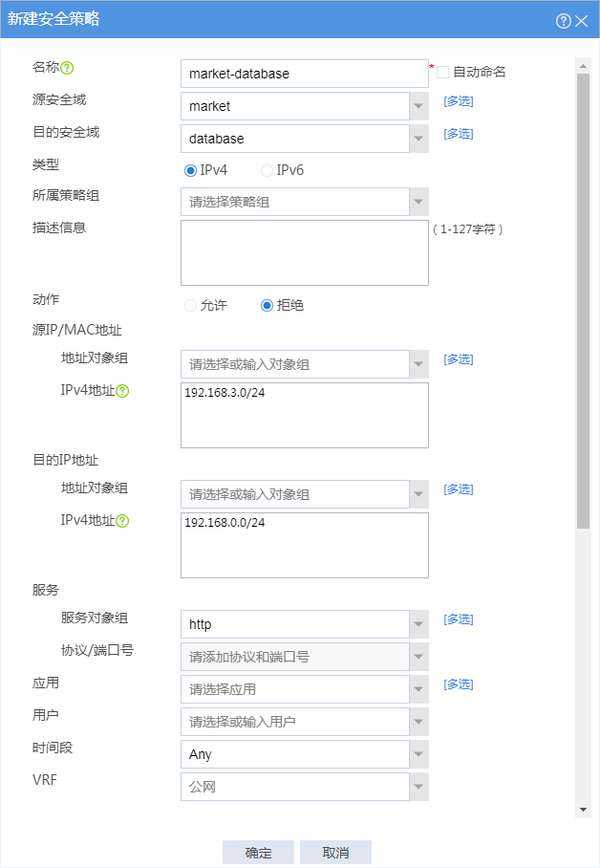This screenshot has width=600, height=868.
Task: Enable the 自动命名 checkbox
Action: 442,73
